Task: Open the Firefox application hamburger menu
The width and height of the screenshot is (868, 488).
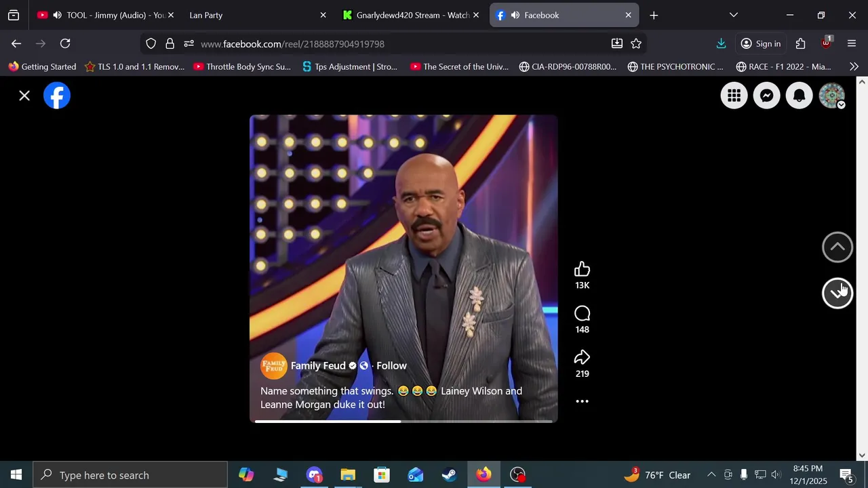Action: pos(852,43)
